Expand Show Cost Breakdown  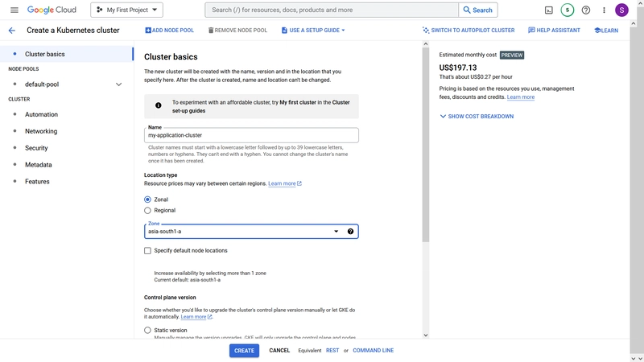click(477, 117)
